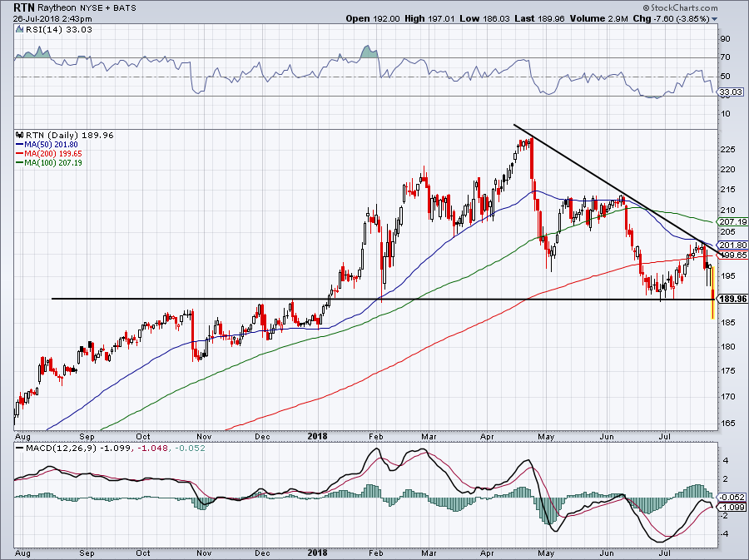Viewport: 749px width, 560px height.
Task: Click the Volume 2.9M value
Action: pyautogui.click(x=598, y=18)
